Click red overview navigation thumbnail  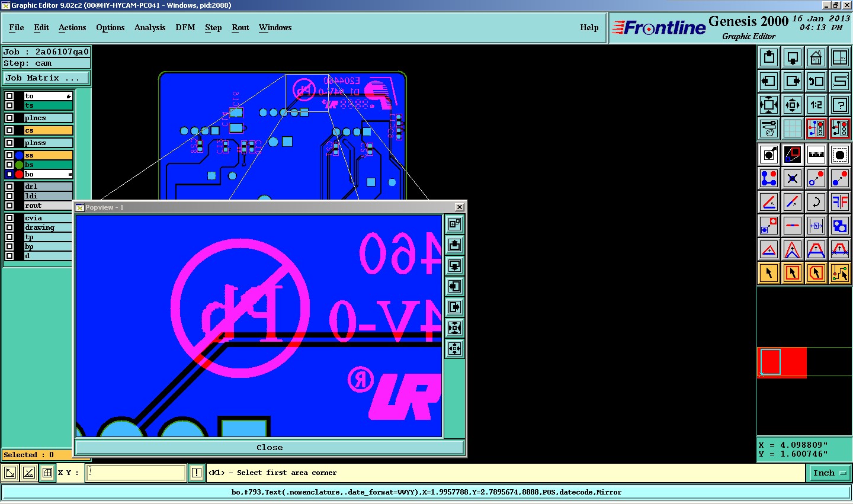tap(782, 362)
